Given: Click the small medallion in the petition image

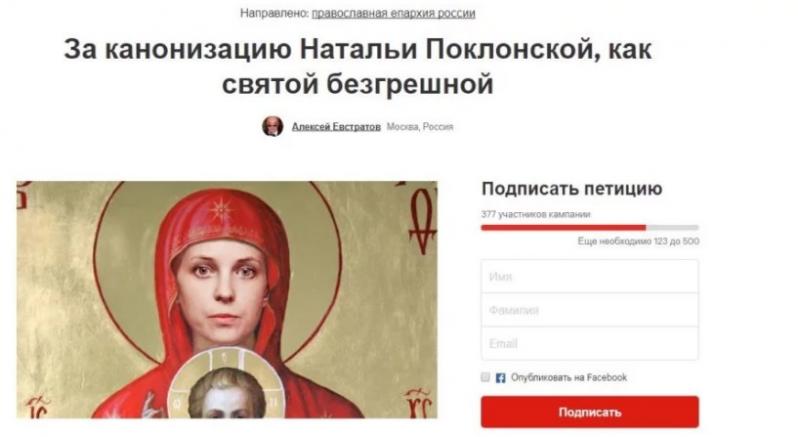Looking at the screenshot, I should tap(227, 384).
